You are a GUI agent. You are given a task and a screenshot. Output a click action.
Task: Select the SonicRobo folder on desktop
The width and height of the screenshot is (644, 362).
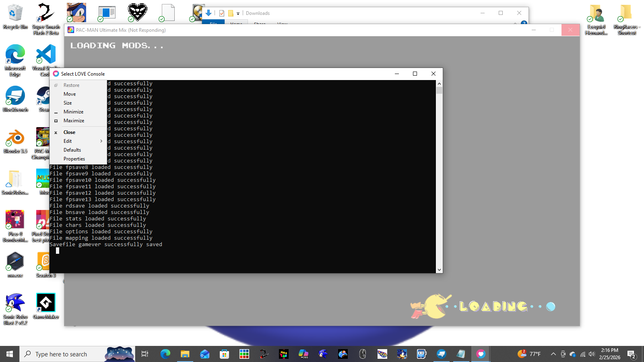tap(15, 182)
